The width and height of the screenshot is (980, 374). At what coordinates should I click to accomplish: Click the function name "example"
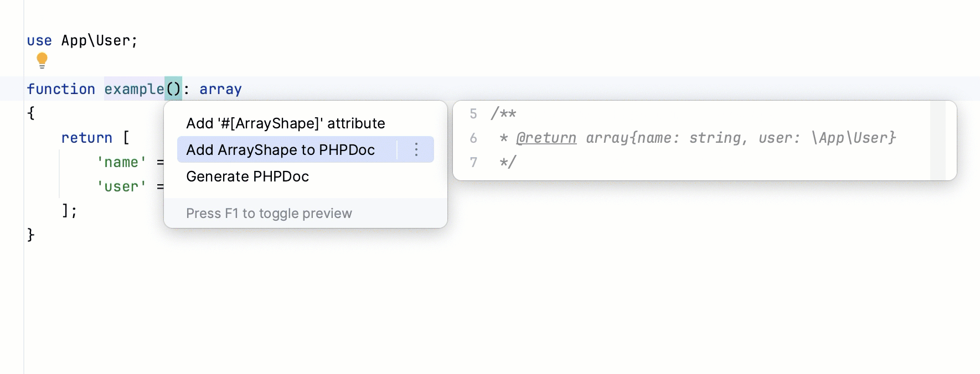point(135,89)
